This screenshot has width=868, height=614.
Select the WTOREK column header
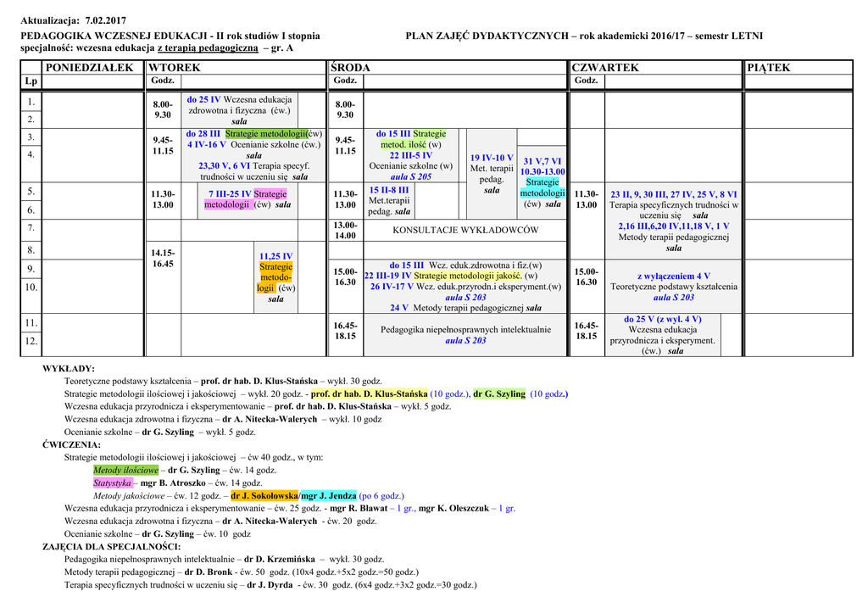click(x=175, y=68)
